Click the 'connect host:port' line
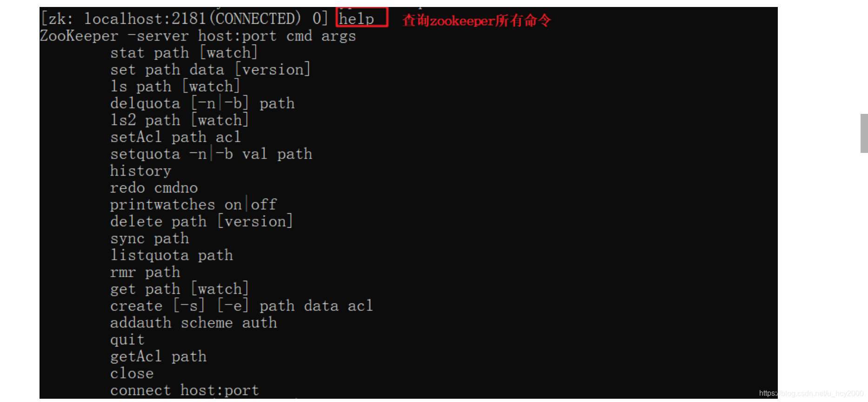 [x=185, y=390]
